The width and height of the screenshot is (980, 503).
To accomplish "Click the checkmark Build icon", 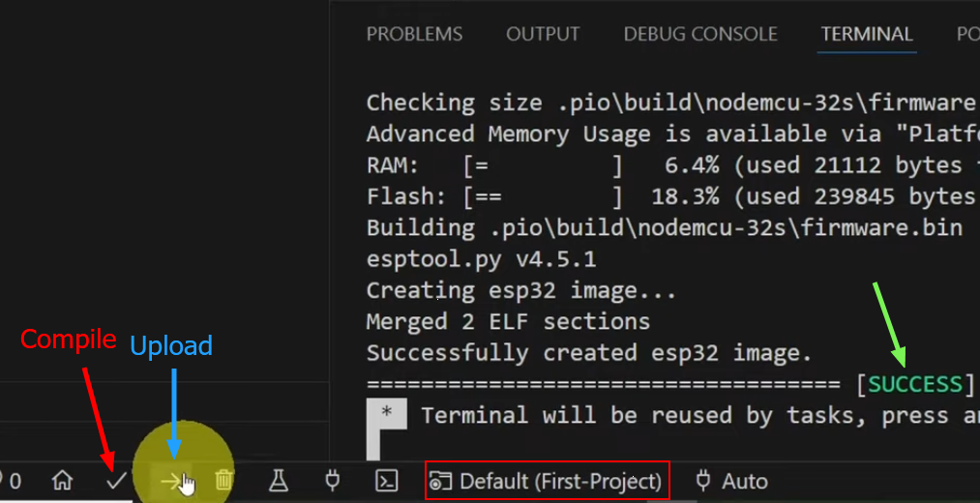I will pos(117,481).
